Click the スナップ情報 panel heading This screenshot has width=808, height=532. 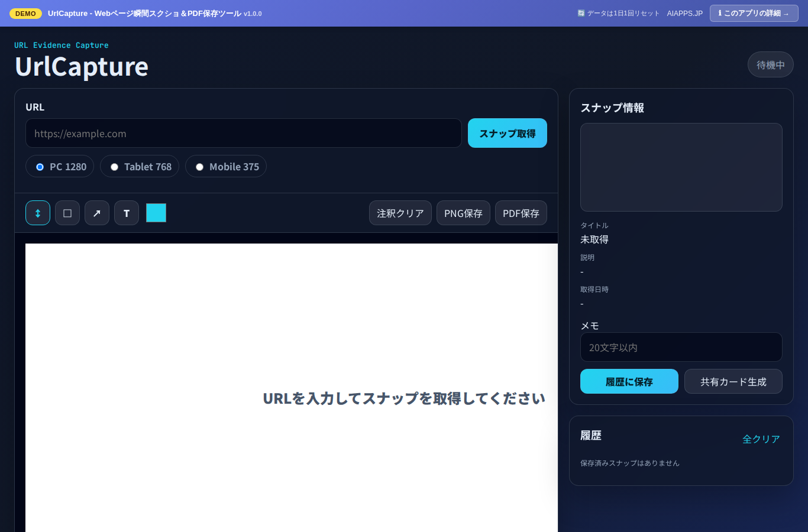(x=612, y=108)
